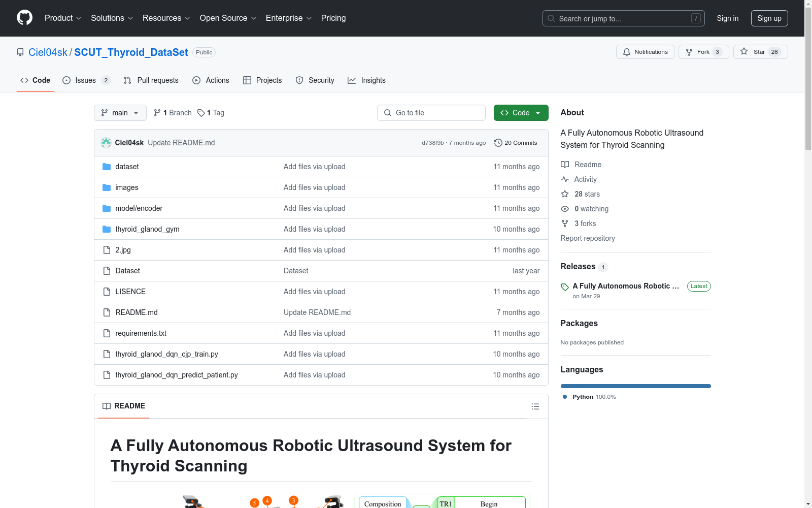
Task: Open the README outline list icon
Action: (535, 406)
